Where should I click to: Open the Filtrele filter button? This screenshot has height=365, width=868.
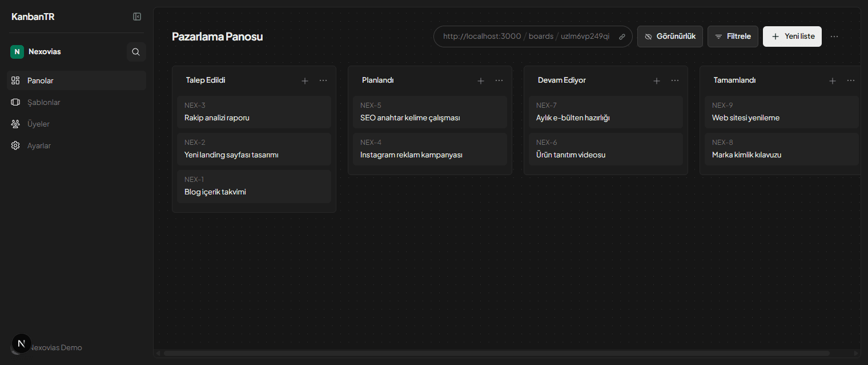point(733,36)
